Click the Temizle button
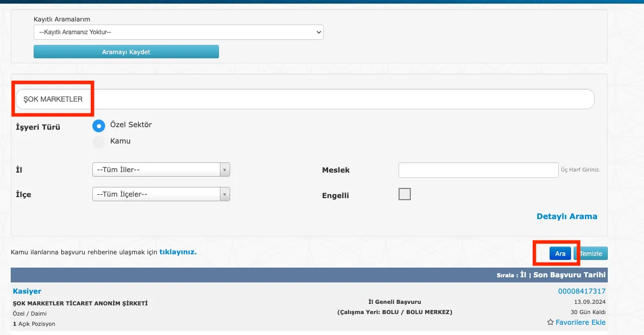 point(591,254)
